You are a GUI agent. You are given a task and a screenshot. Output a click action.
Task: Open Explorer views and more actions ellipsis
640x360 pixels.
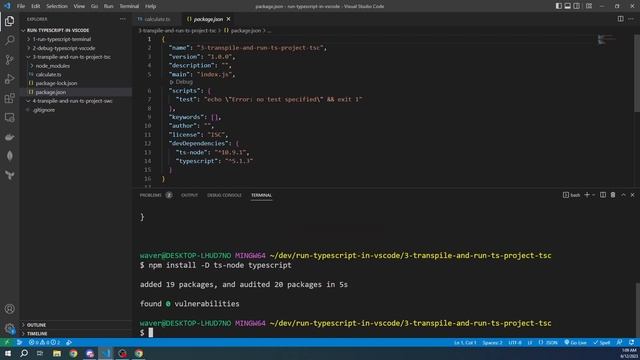tap(123, 19)
